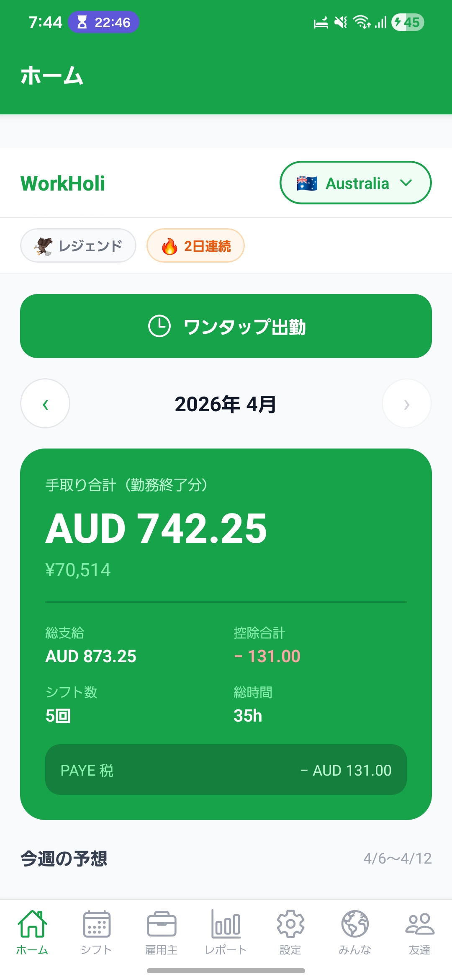Tap the 22:46 timer pill in status bar
The width and height of the screenshot is (452, 980).
point(104,22)
